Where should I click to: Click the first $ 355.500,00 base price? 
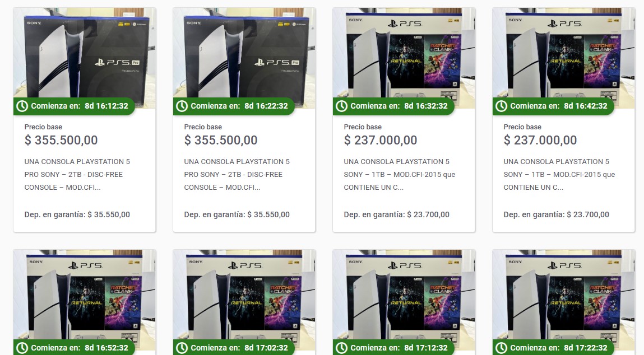click(x=61, y=141)
